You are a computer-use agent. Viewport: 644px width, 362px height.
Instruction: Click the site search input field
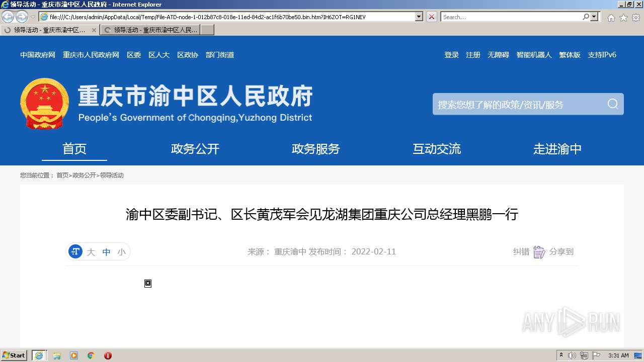518,104
